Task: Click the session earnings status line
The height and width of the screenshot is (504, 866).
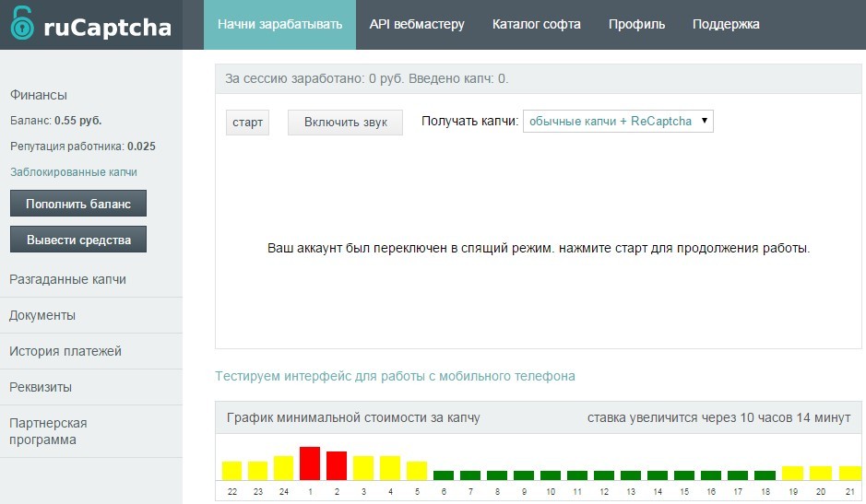Action: pos(367,78)
